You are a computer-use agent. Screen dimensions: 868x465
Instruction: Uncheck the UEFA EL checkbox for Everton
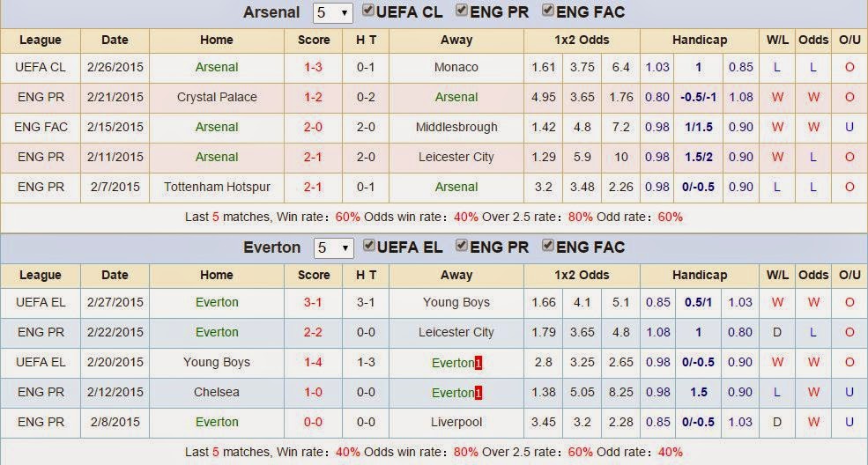[368, 246]
